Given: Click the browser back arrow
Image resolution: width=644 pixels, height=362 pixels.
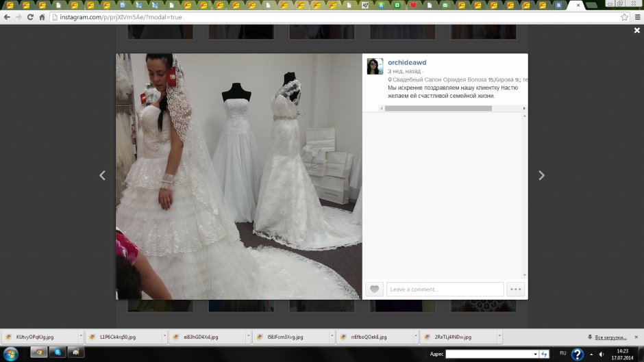Looking at the screenshot, I should tap(7, 17).
